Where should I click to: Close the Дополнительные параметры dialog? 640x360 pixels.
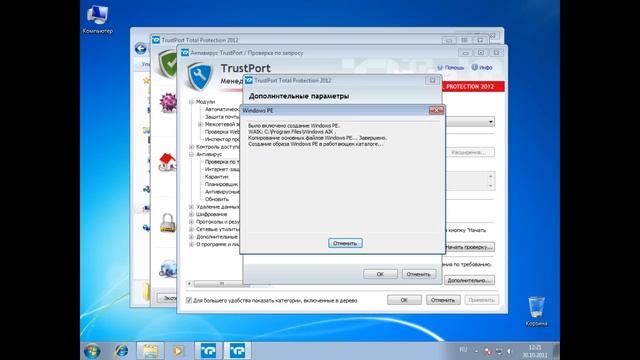click(x=432, y=80)
